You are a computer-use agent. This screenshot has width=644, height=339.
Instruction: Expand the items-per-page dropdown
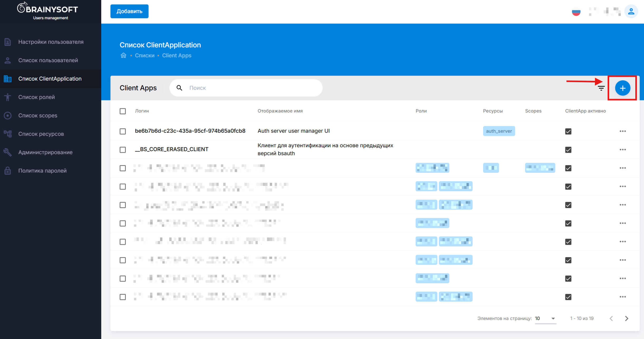coord(545,318)
